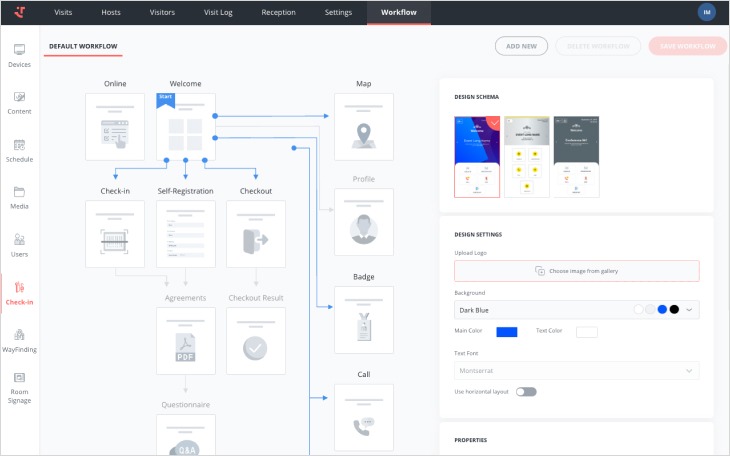Open Media folder in sidebar
Screen dimensions: 730x456
coord(19,197)
